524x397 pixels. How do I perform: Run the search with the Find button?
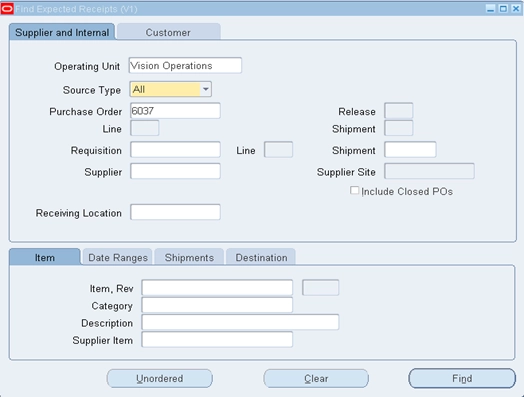[462, 378]
